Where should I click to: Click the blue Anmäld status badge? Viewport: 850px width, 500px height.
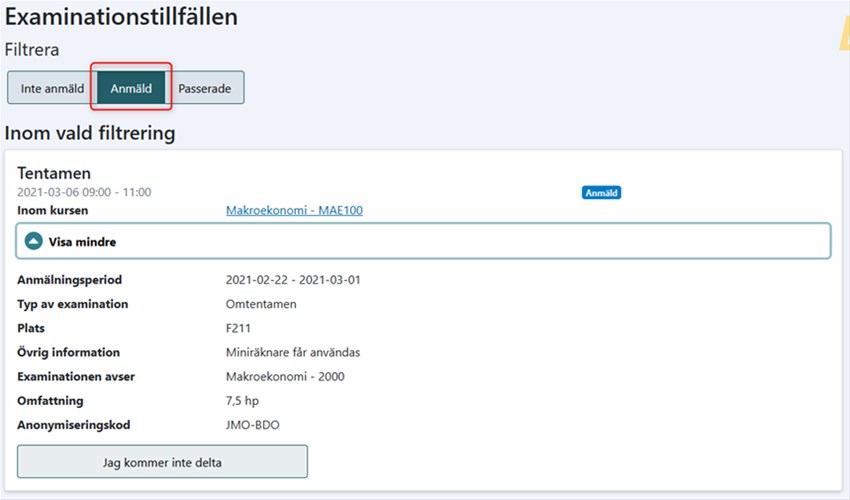[601, 193]
